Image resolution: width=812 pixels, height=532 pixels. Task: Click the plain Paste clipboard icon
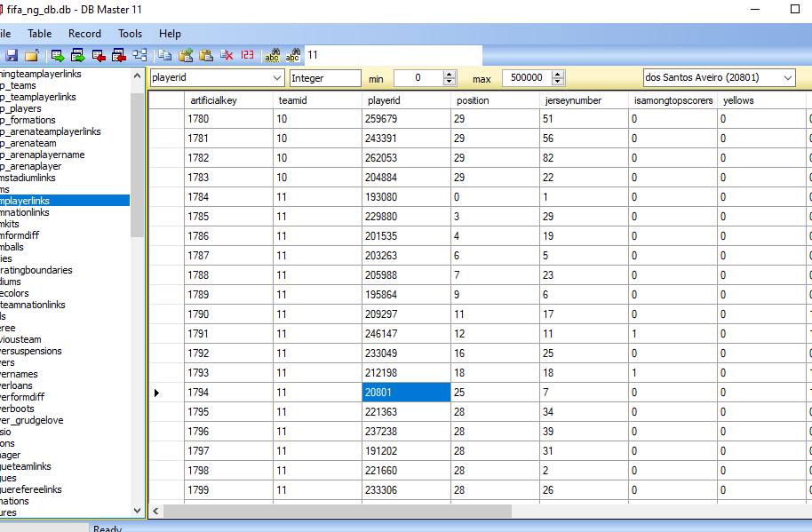pyautogui.click(x=205, y=55)
